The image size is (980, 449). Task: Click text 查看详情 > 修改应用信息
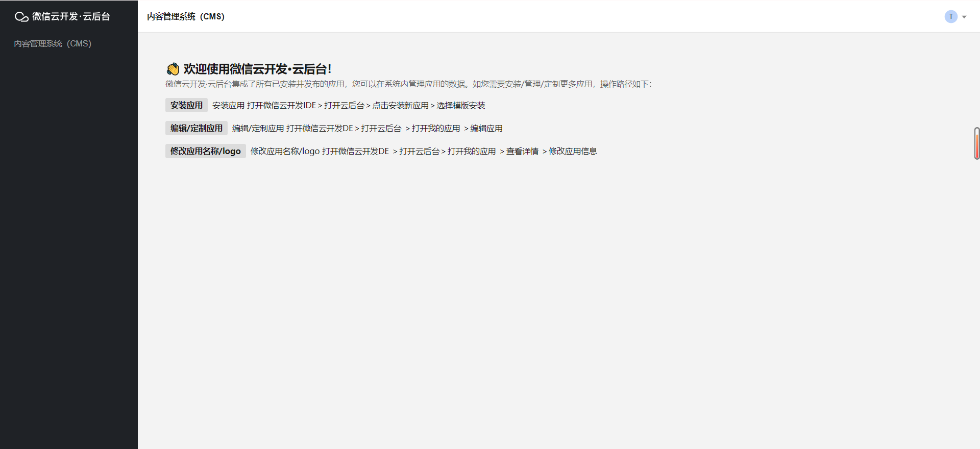point(551,152)
